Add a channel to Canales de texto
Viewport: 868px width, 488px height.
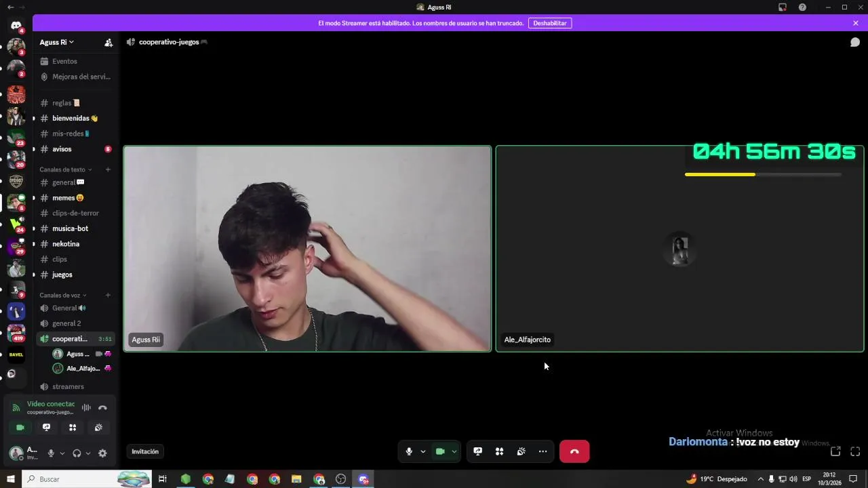point(108,169)
